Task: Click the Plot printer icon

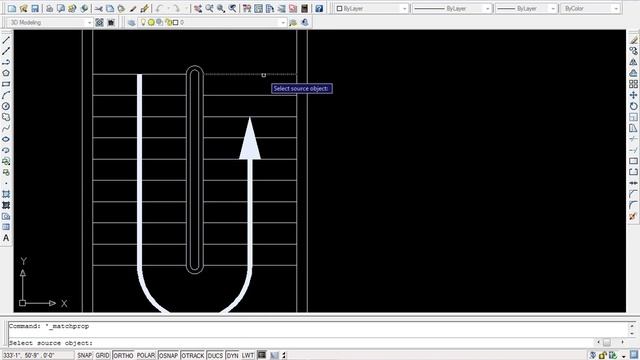Action: [49, 8]
